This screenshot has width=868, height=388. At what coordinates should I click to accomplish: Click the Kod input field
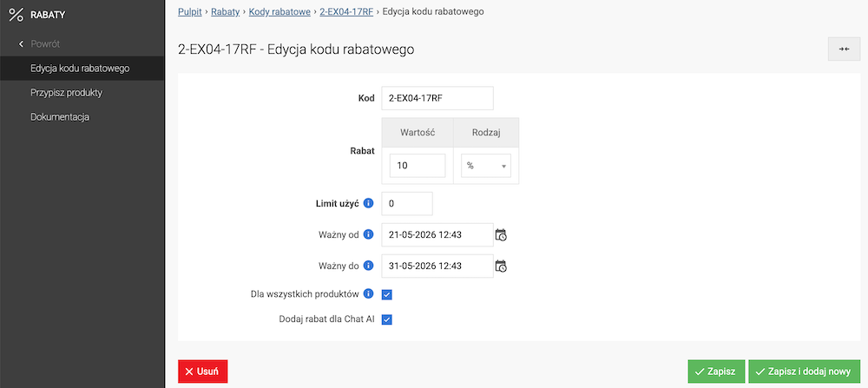(x=437, y=99)
